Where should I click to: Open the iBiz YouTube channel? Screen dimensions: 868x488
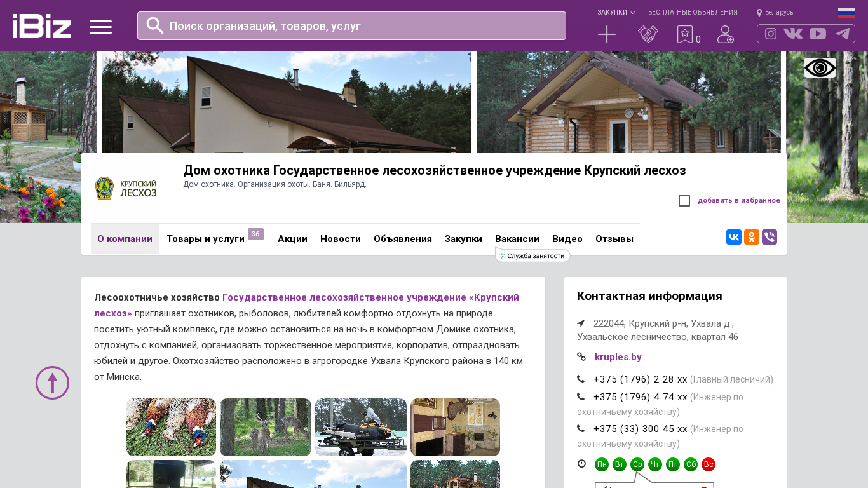click(818, 34)
